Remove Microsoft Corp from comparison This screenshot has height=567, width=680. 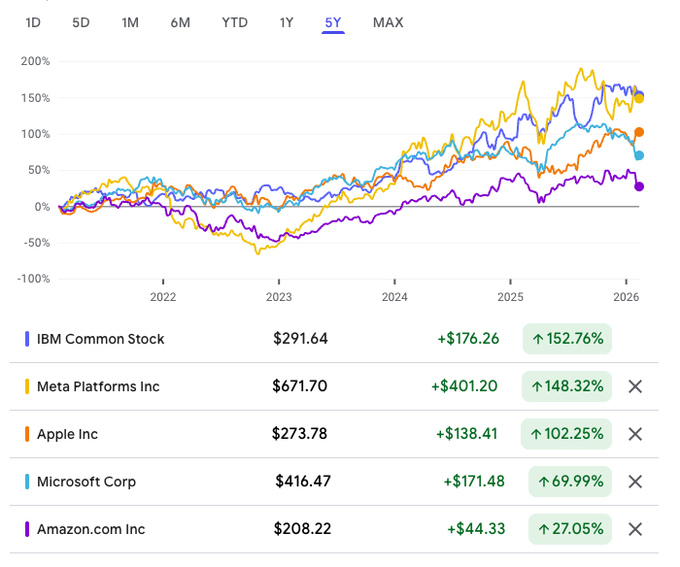point(635,481)
